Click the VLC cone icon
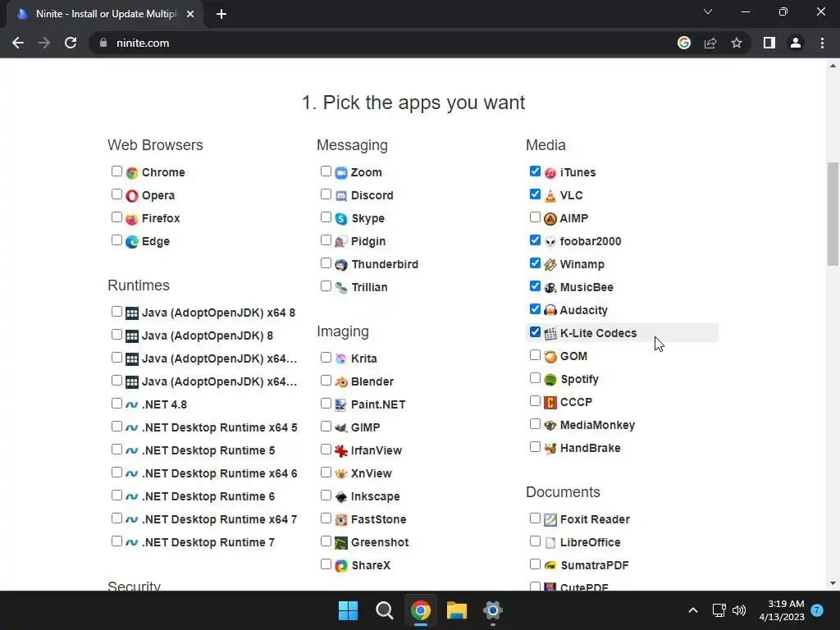Image resolution: width=840 pixels, height=630 pixels. [x=550, y=195]
